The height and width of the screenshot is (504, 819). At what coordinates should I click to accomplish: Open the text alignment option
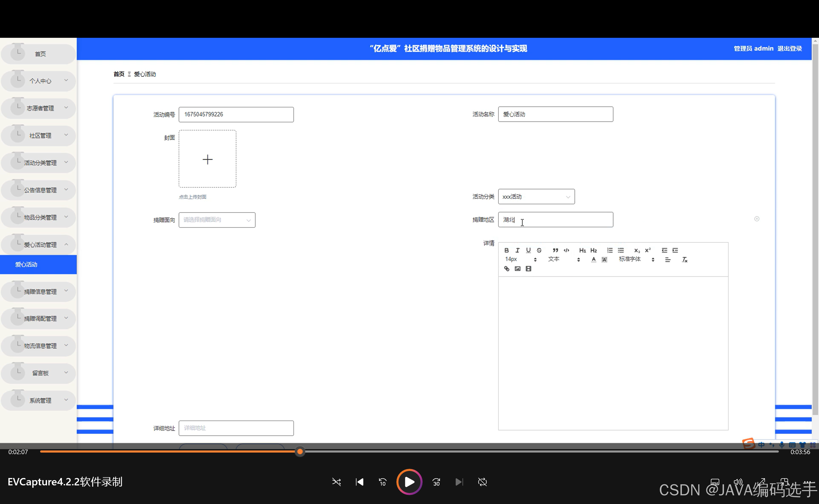tap(668, 260)
